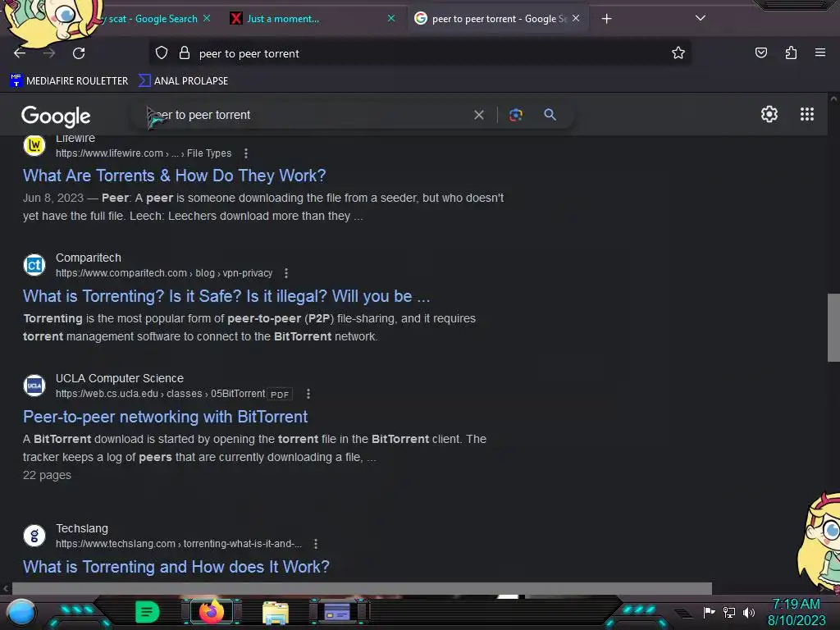Open the Start orb on taskbar
The width and height of the screenshot is (840, 630).
click(21, 613)
